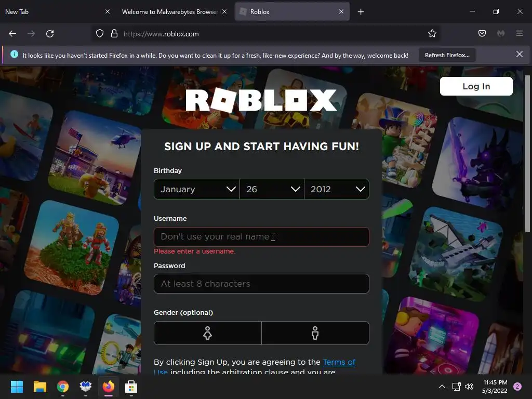The height and width of the screenshot is (399, 532).
Task: Open the tracking protection shield icon
Action: click(x=99, y=34)
